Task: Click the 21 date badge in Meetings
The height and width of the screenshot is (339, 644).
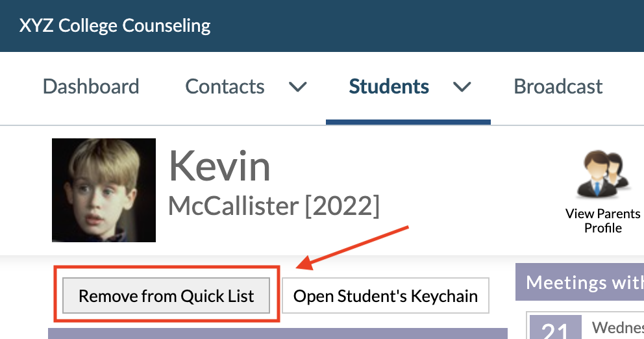Action: click(555, 327)
